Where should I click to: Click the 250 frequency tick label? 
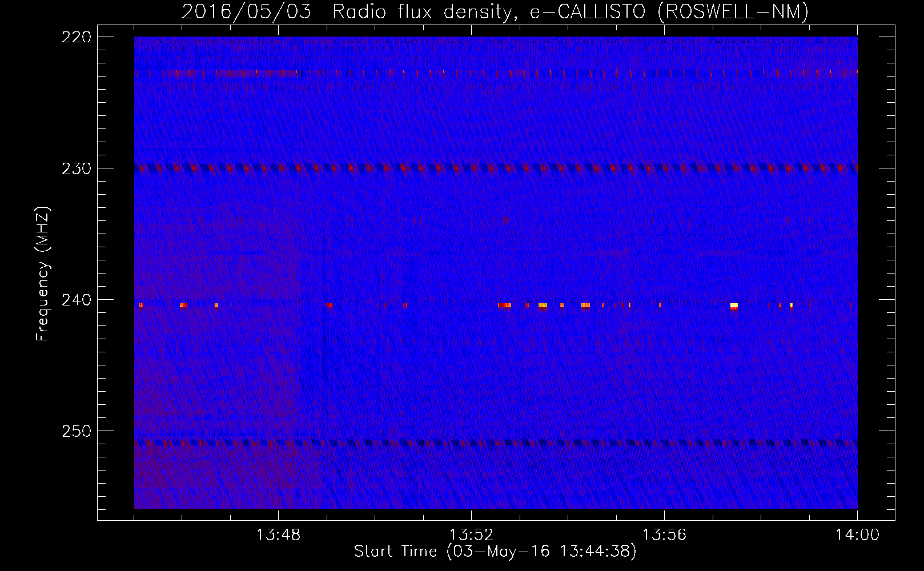point(77,431)
